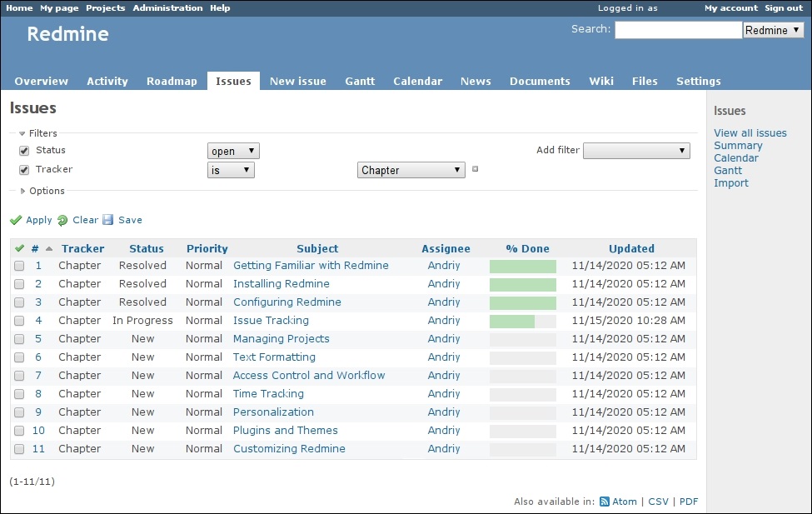812x514 pixels.
Task: Select checkbox for Managing Projects row
Action: (x=19, y=339)
